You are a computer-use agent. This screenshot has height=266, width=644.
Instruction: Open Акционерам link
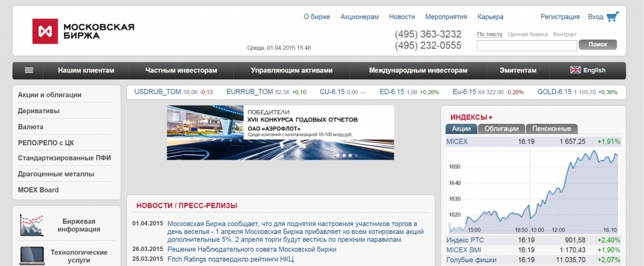tap(359, 17)
